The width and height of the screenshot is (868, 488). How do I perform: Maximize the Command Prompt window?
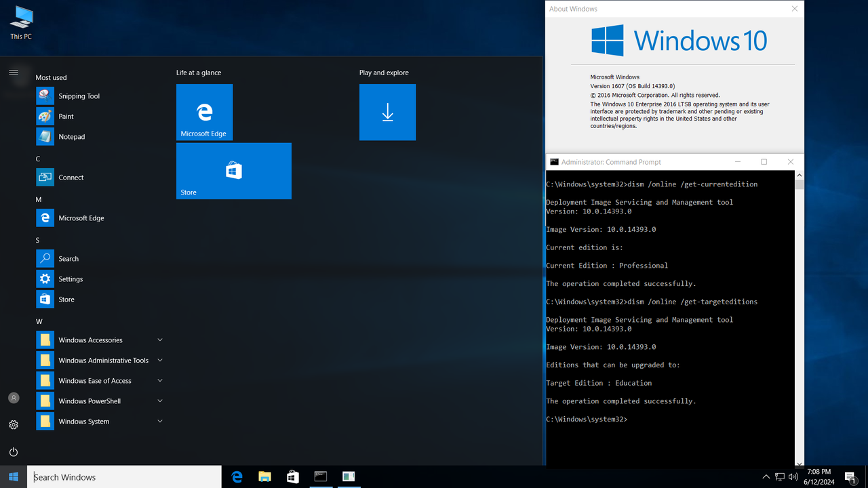(764, 162)
